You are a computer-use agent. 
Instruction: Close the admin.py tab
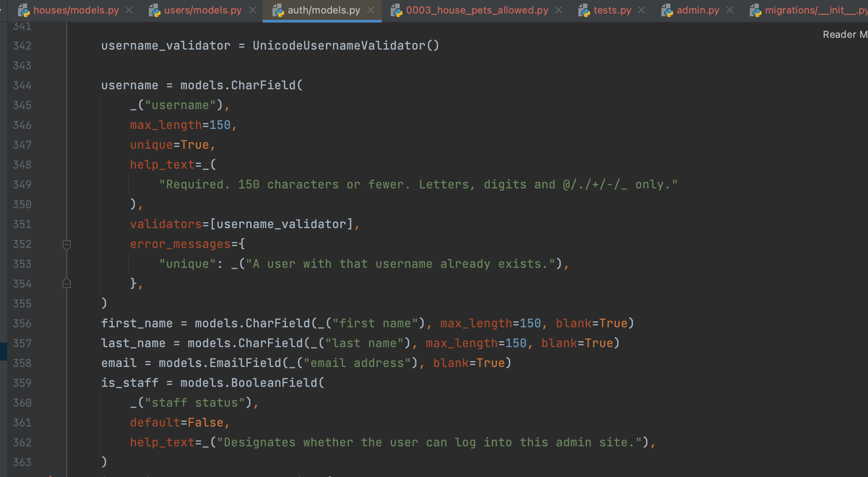tap(730, 10)
